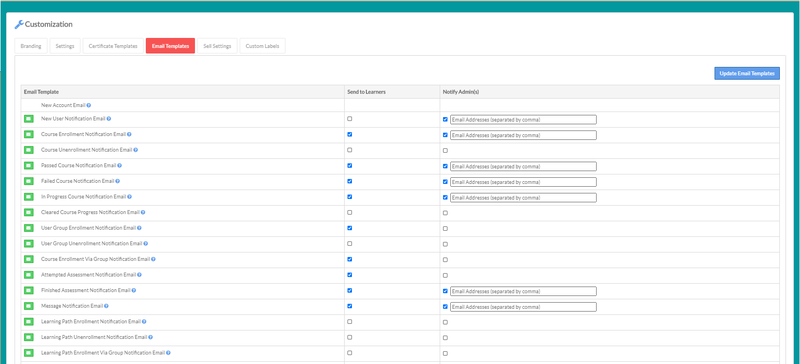
Task: Open the Failed Course Notification Email green icon
Action: pyautogui.click(x=29, y=181)
